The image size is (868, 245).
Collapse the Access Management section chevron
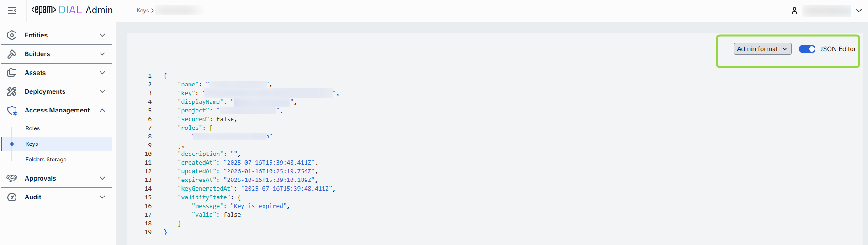point(102,110)
